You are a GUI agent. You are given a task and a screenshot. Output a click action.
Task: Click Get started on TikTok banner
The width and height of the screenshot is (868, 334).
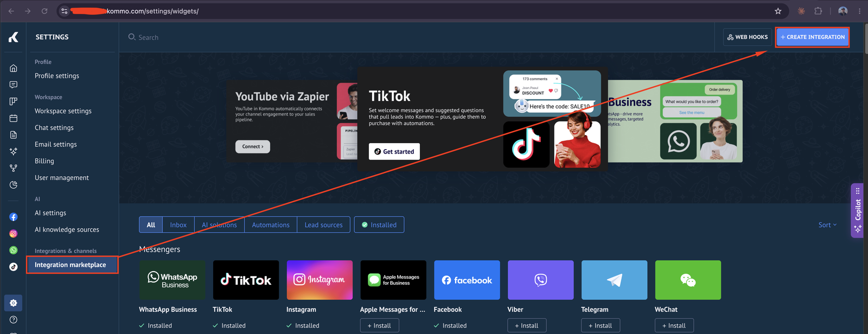tap(394, 151)
